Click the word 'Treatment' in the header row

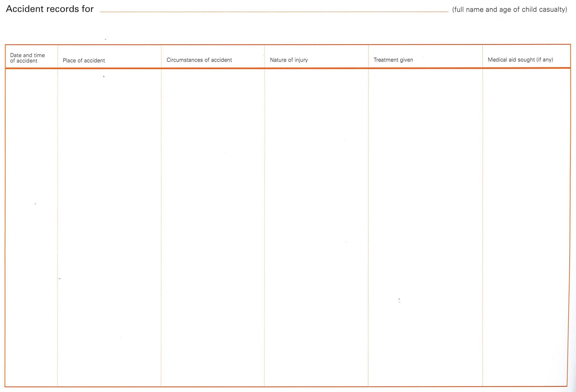[386, 60]
